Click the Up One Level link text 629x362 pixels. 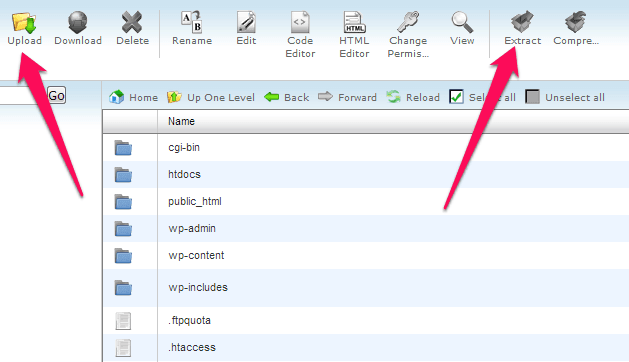pyautogui.click(x=221, y=98)
